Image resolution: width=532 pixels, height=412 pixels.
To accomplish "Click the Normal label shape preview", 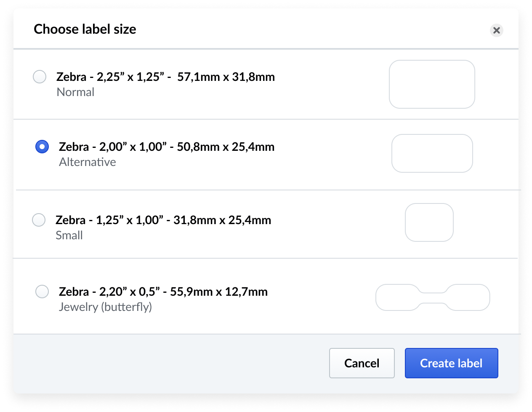I will click(432, 84).
